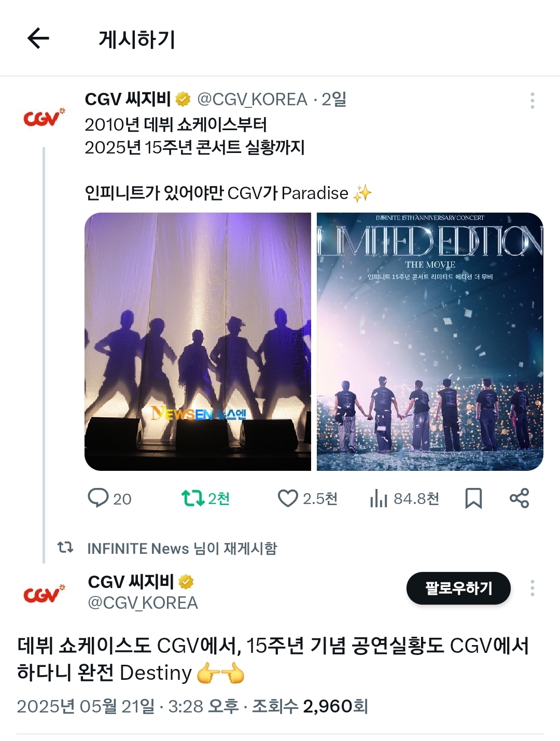Open CGV logo avatar of top post
The height and width of the screenshot is (741, 560).
(45, 118)
